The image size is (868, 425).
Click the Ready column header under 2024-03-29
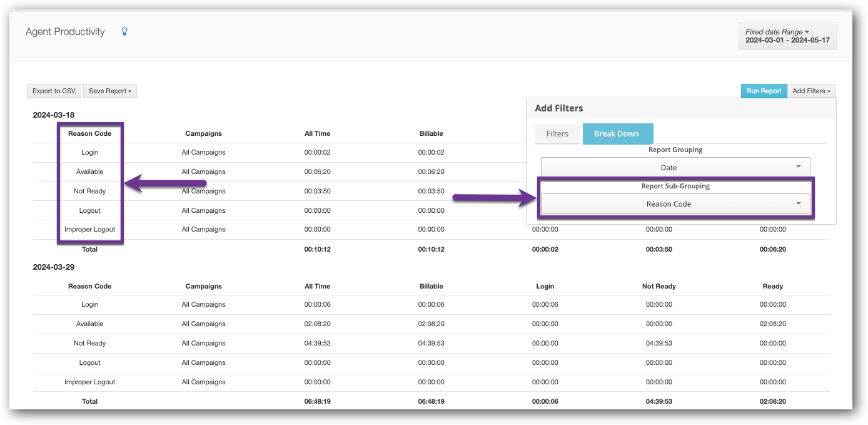pos(772,286)
